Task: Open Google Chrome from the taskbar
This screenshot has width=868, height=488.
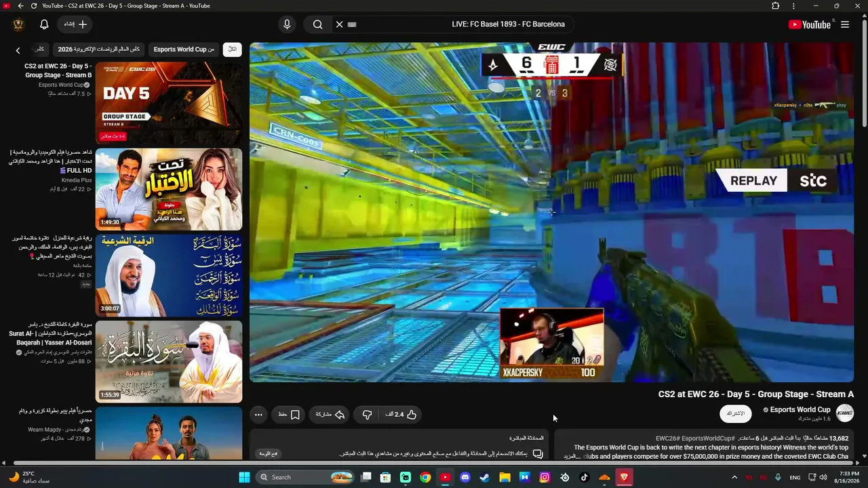Action: point(425,477)
